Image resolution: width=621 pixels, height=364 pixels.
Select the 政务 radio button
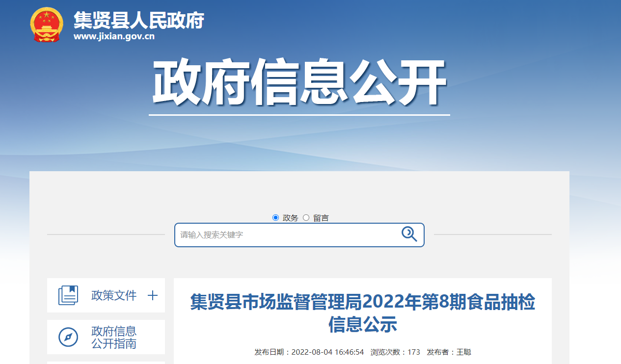(275, 218)
